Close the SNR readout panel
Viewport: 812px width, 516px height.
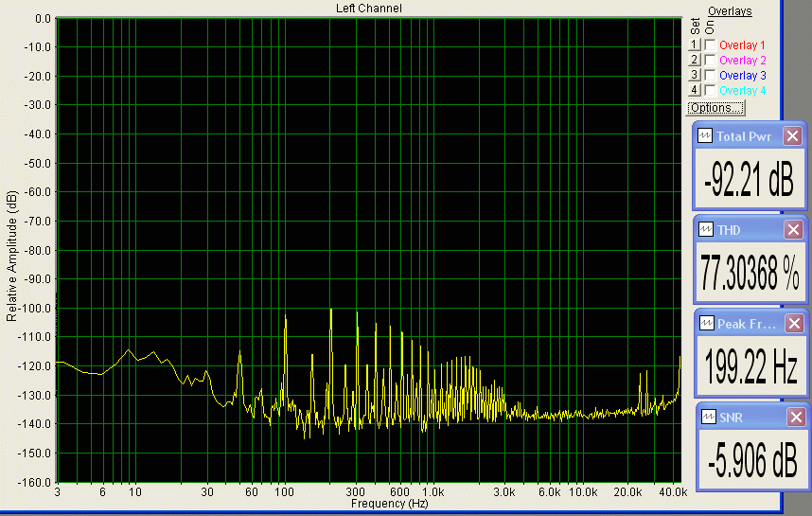coord(796,417)
